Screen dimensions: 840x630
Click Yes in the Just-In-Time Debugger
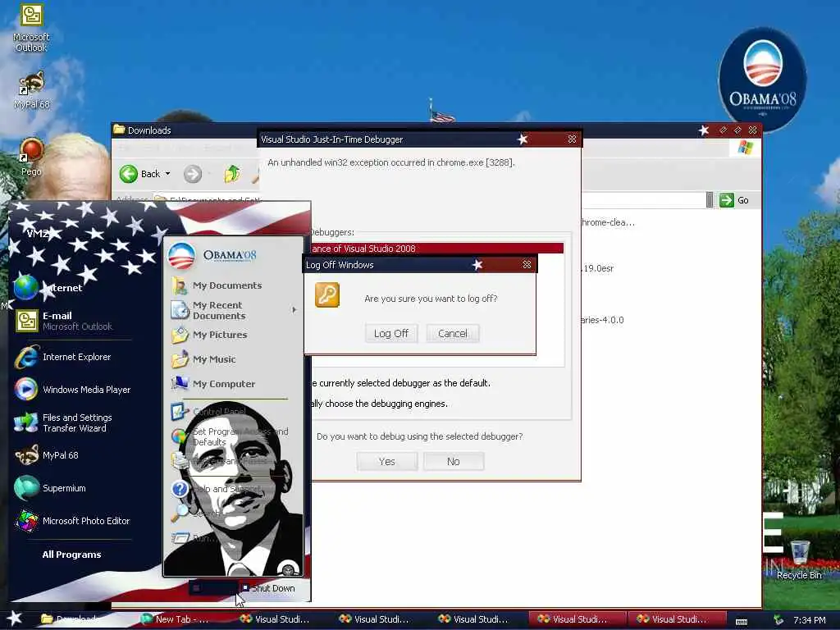387,461
